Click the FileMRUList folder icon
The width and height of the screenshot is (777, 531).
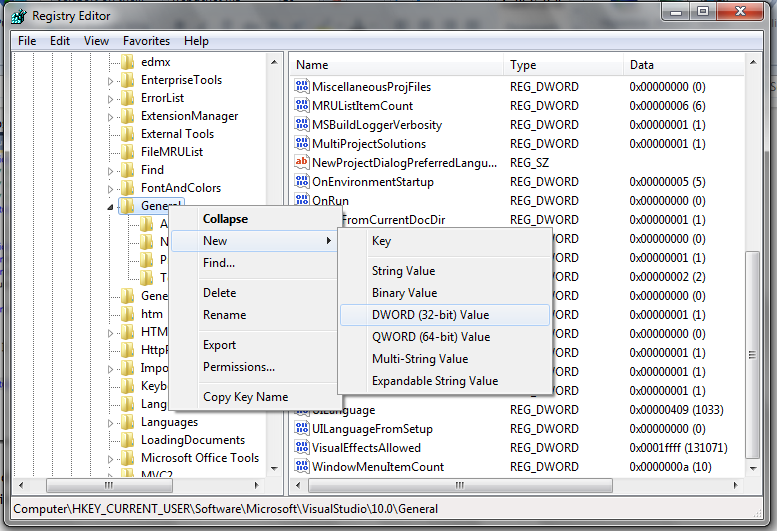coord(128,152)
